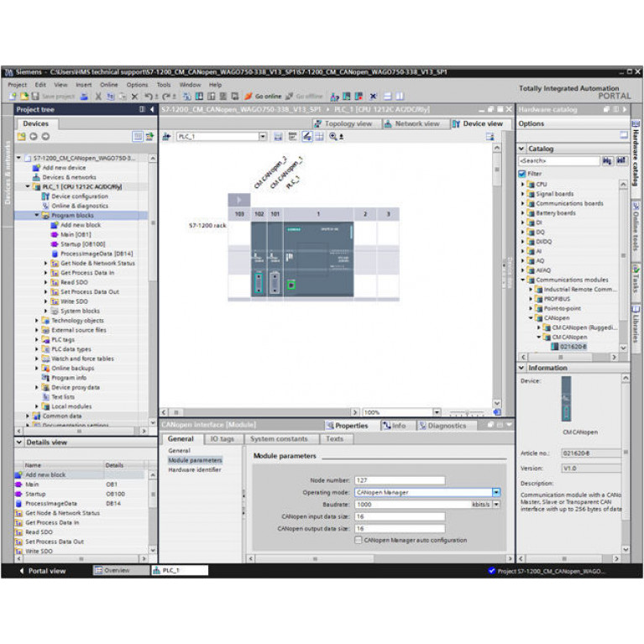Select the System constants tab

[279, 438]
